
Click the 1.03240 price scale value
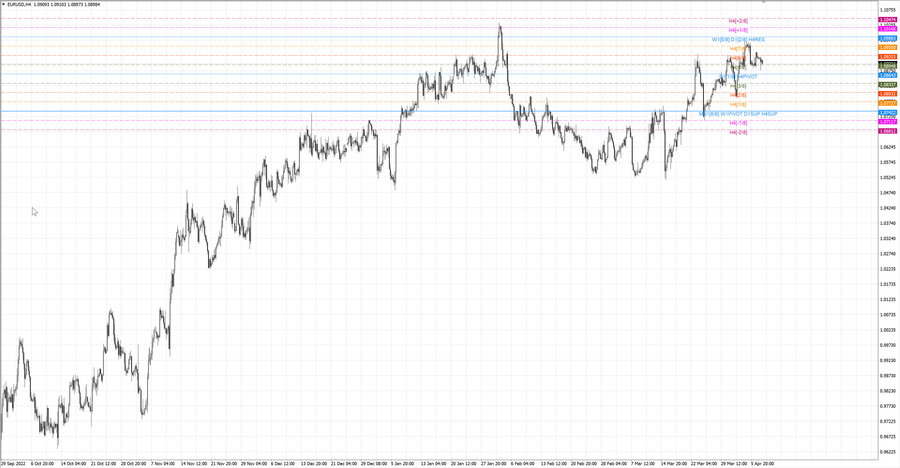[888, 238]
